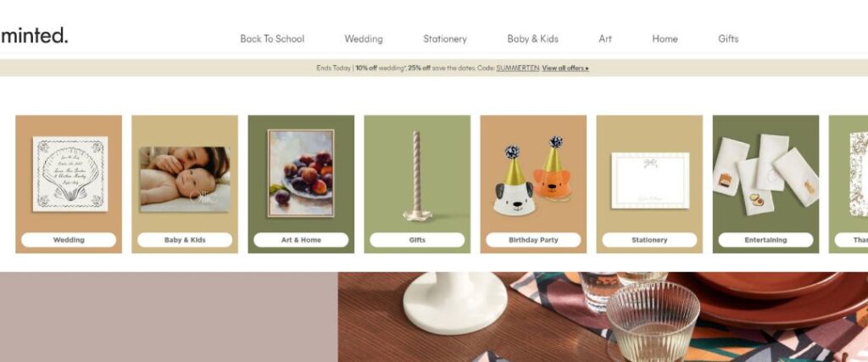The width and height of the screenshot is (868, 362).
Task: Open the Wedding navigation menu
Action: tap(363, 39)
